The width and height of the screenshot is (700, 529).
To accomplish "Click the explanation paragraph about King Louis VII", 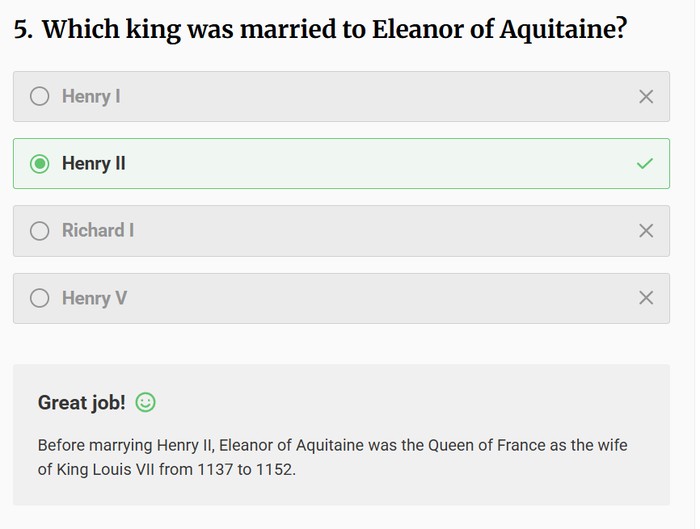I will tap(332, 456).
